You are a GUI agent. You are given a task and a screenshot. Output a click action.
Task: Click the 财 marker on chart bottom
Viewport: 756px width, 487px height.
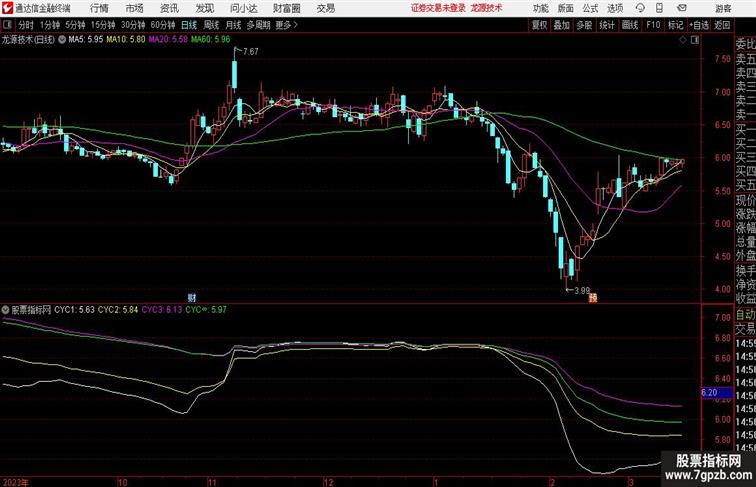[x=192, y=298]
